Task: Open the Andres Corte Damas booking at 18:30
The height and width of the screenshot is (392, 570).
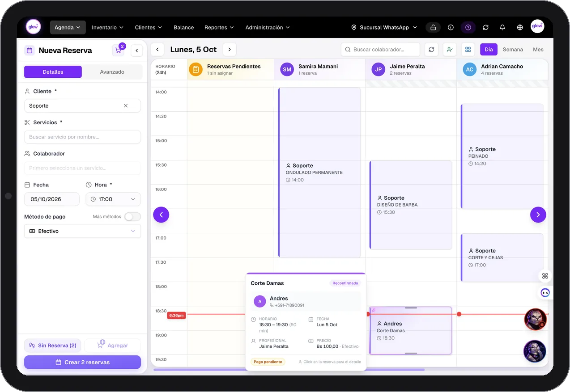Action: (411, 331)
